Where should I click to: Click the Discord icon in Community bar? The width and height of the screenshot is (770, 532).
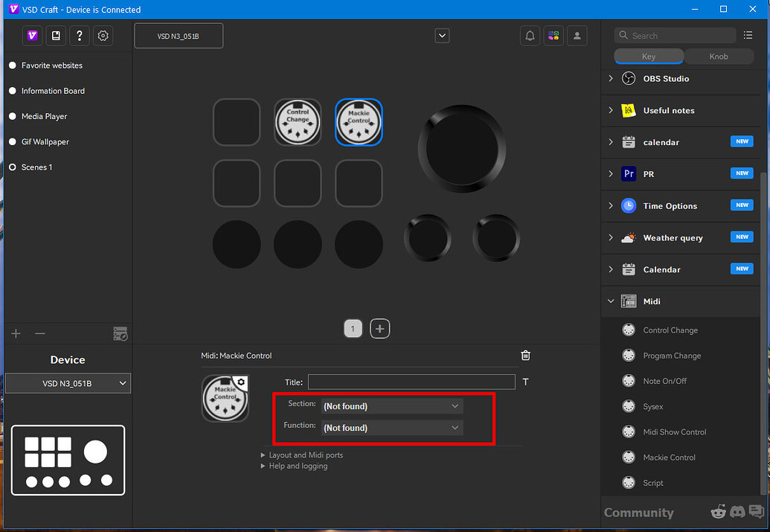(x=737, y=512)
